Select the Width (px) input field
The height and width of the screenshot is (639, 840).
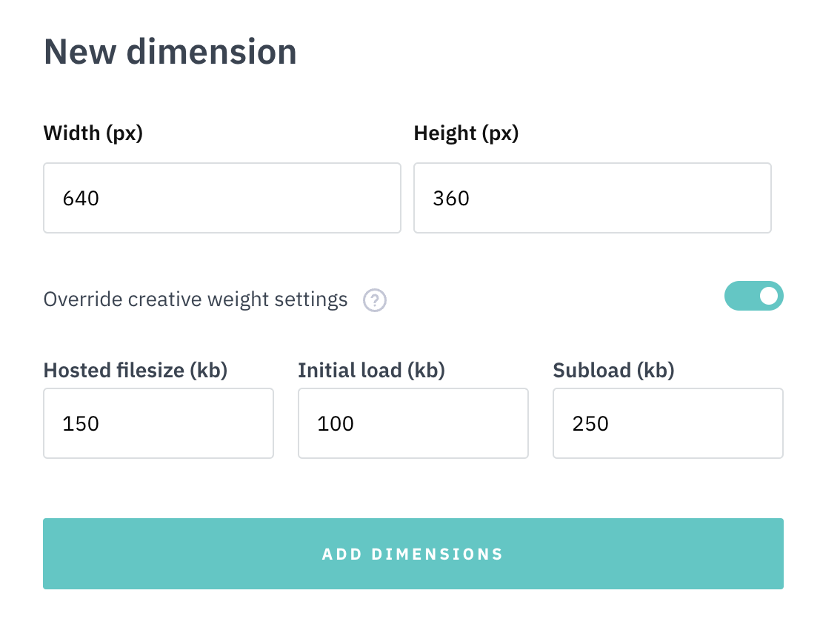(222, 198)
